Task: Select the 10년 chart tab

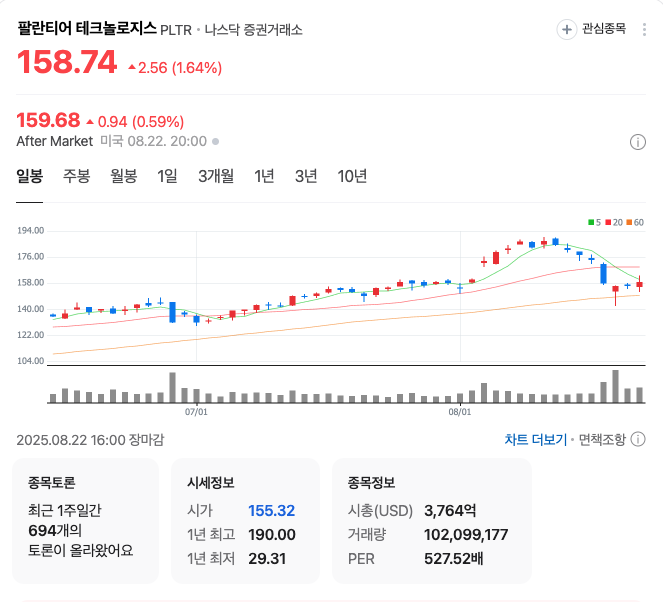Action: click(x=352, y=176)
